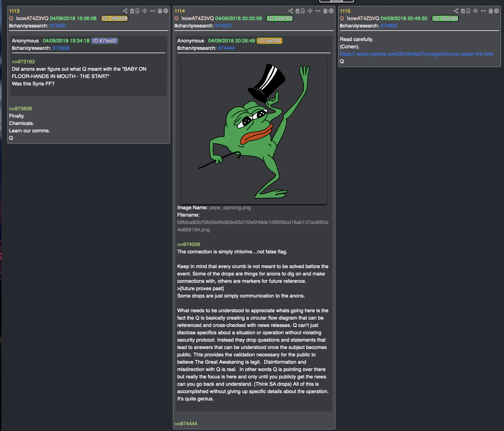The height and width of the screenshot is (431, 504).
Task: Click the purple ID:675dd2 badge
Action: [105, 41]
